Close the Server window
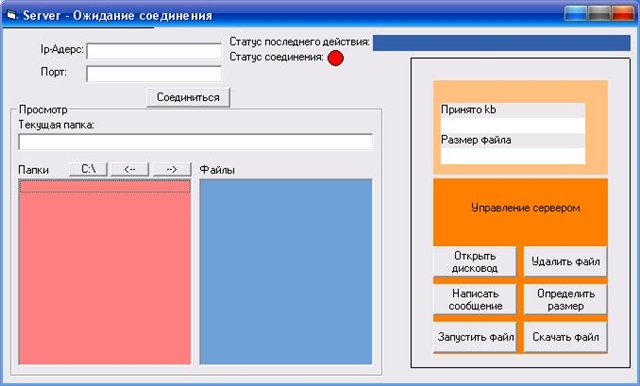 click(622, 13)
